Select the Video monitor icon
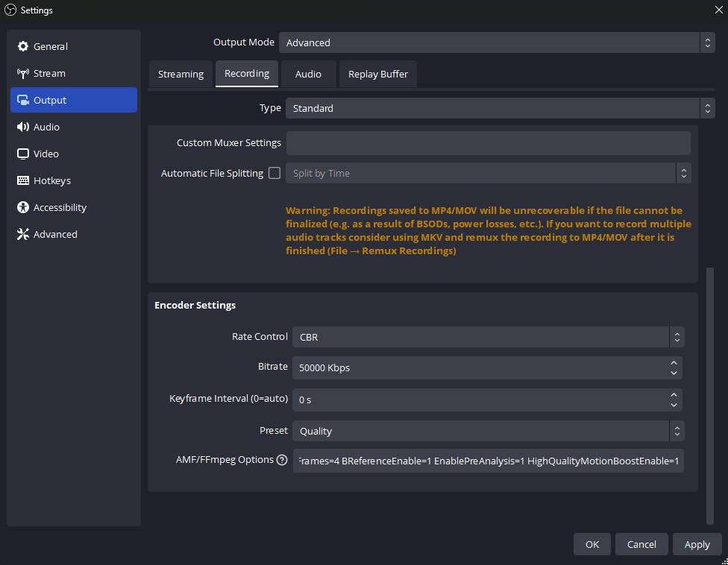 (23, 154)
